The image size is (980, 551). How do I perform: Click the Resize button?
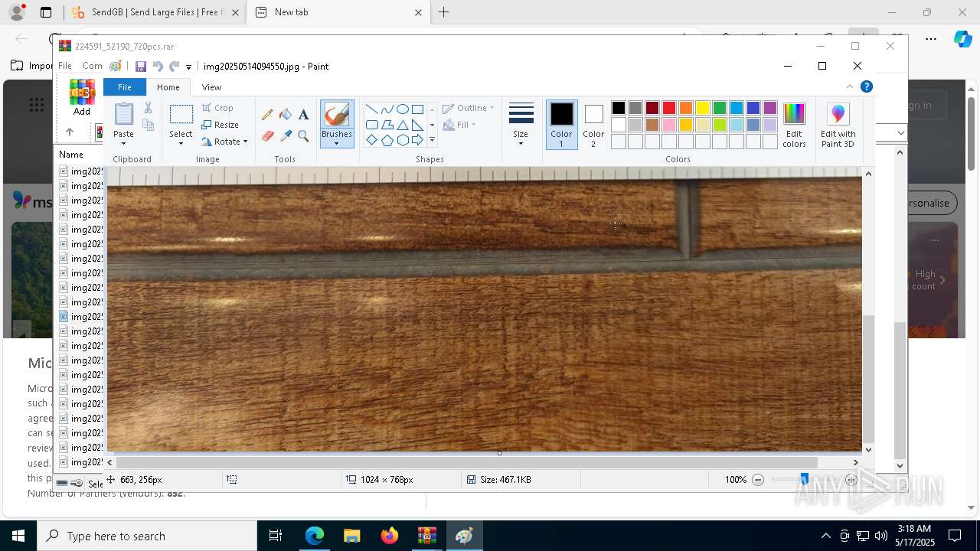[x=220, y=125]
